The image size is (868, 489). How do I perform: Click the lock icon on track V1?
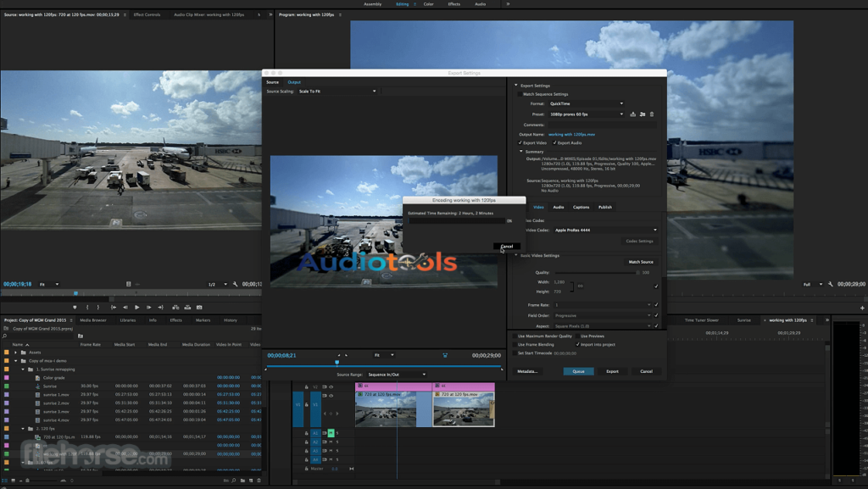[306, 404]
